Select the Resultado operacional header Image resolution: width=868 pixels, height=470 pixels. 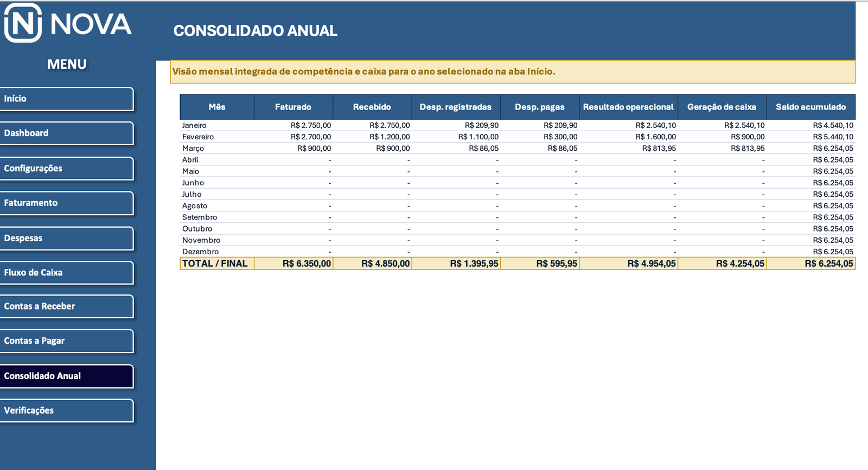tap(628, 107)
